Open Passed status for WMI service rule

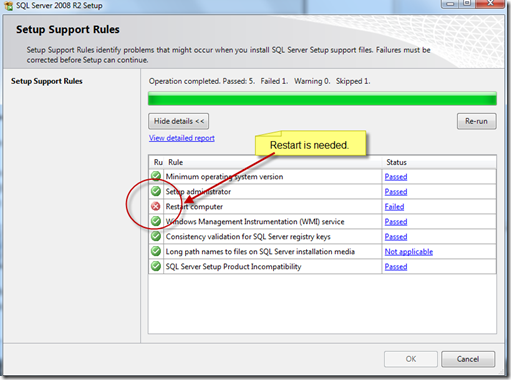(396, 222)
